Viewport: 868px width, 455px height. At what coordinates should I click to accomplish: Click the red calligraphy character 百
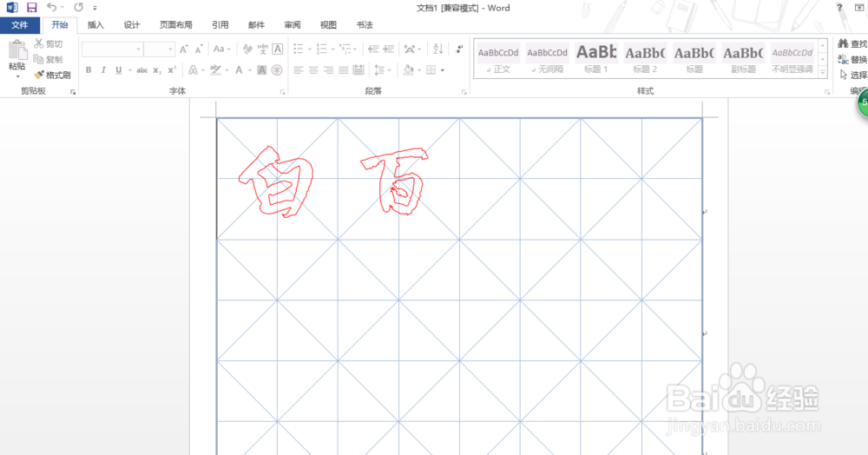point(395,181)
